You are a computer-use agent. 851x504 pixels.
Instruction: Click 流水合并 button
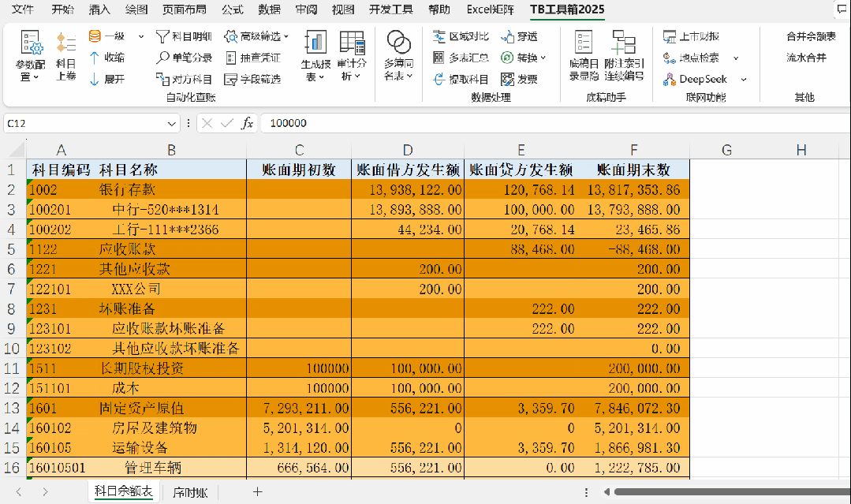click(x=806, y=58)
